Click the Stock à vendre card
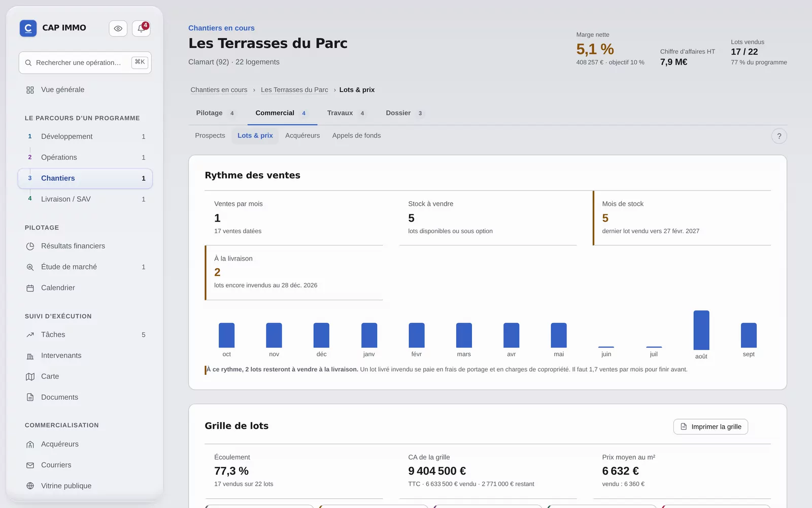Image resolution: width=812 pixels, height=508 pixels. pyautogui.click(x=488, y=218)
